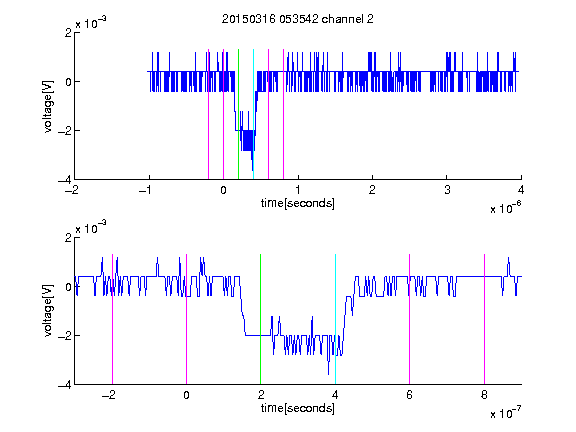This screenshot has width=576, height=432.
Task: Click the green vertical line in bottom plot
Action: tap(260, 319)
